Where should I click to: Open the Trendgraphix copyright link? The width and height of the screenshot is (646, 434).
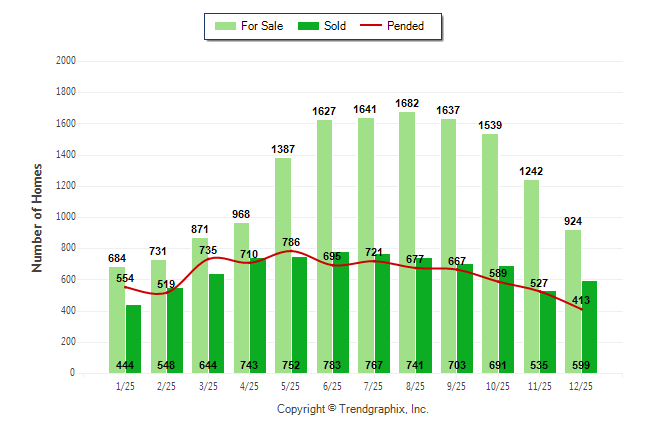[352, 409]
